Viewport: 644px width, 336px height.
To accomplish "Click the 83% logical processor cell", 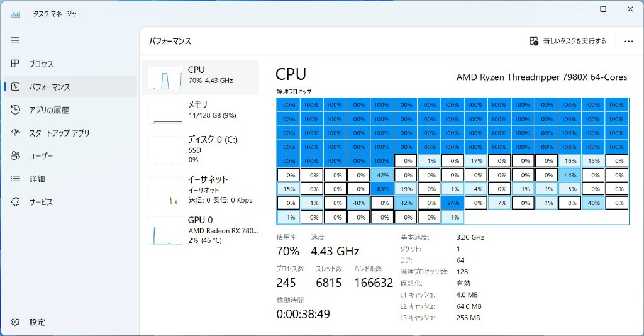I will 381,189.
